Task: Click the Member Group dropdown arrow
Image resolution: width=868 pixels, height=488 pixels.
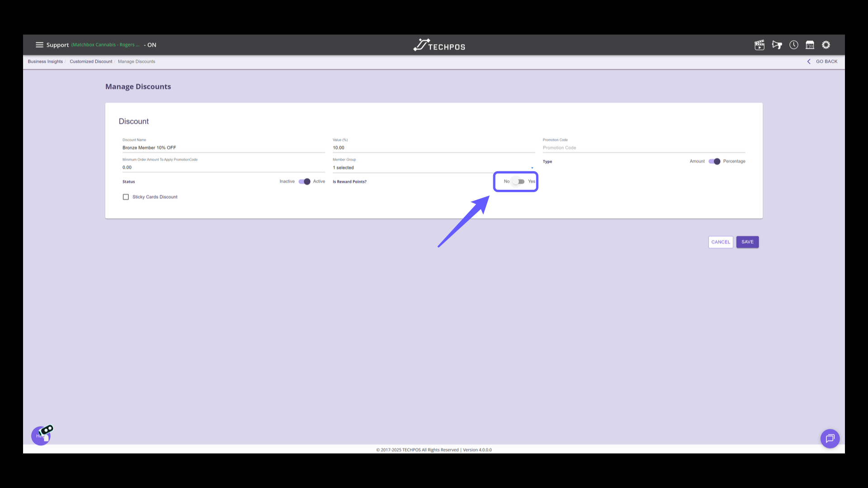Action: pos(532,168)
